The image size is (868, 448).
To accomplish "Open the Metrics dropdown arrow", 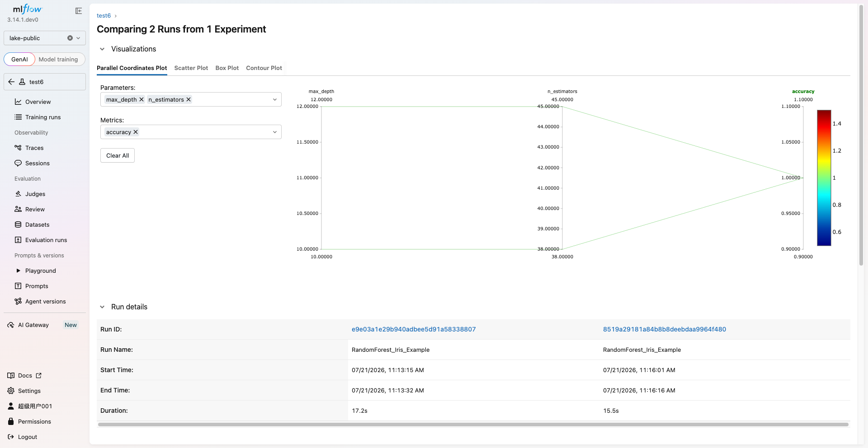I will tap(274, 132).
